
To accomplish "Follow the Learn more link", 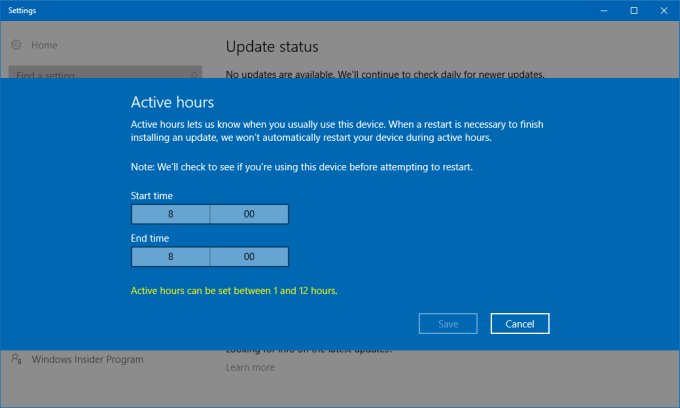I will click(250, 367).
